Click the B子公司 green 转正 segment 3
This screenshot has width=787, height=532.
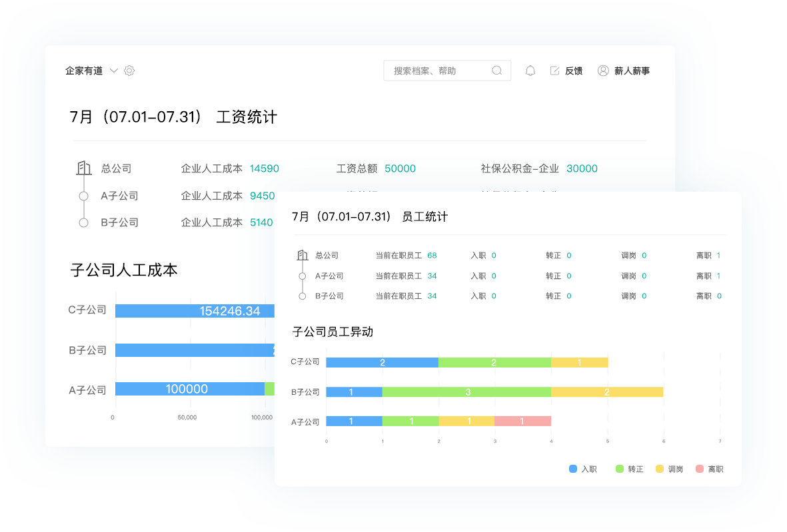click(466, 392)
